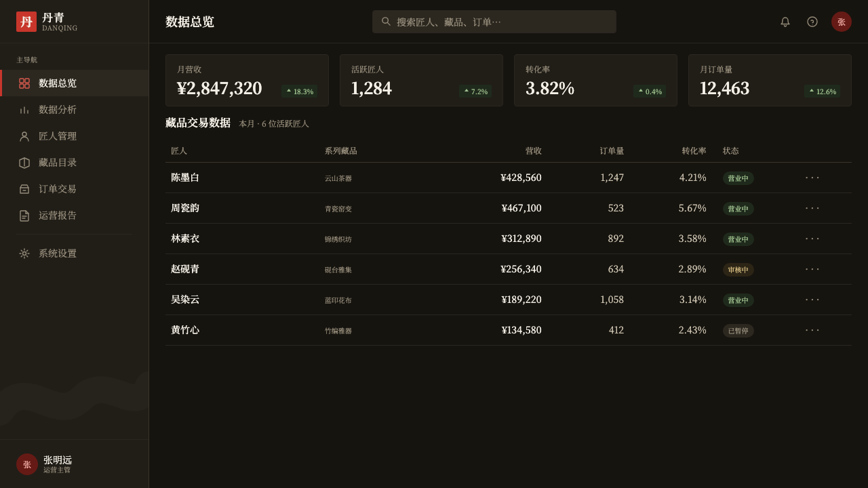
Task: Click the 营收 column header
Action: [534, 151]
